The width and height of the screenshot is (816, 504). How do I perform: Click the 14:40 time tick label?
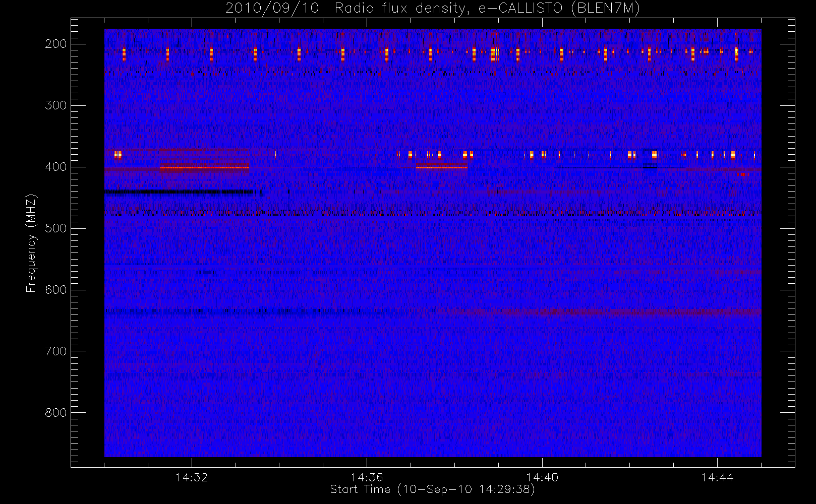tap(542, 477)
